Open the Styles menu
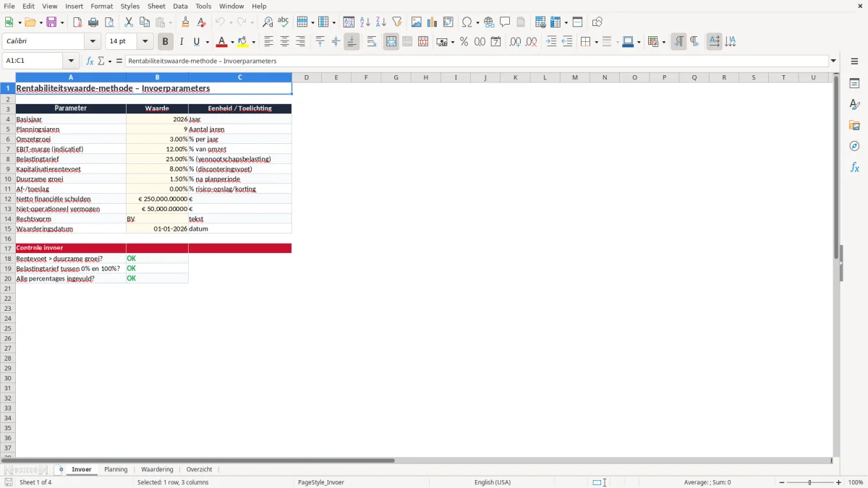 point(130,6)
